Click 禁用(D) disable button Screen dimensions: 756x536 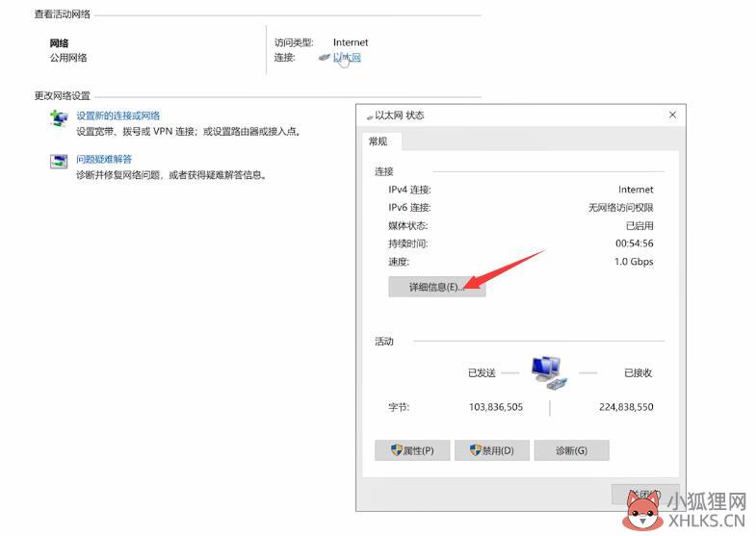492,450
